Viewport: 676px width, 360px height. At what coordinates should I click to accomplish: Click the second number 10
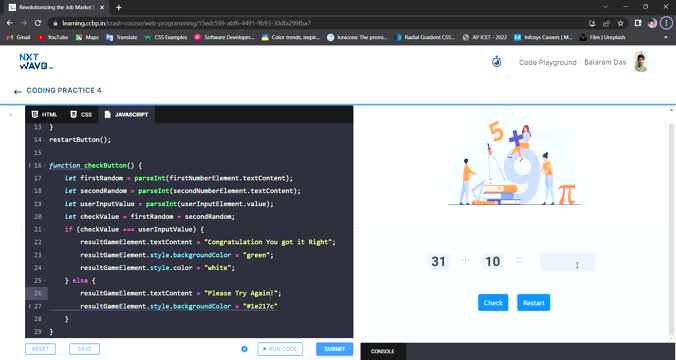click(492, 261)
